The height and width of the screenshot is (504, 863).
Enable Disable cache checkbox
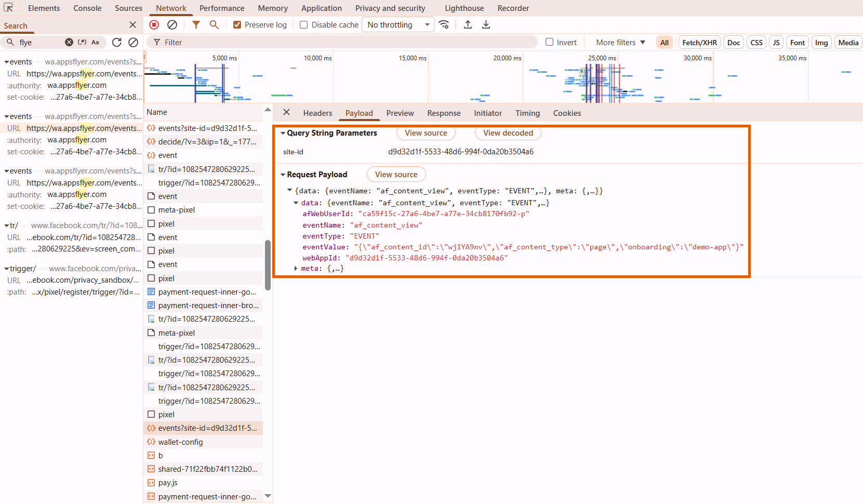(x=304, y=25)
